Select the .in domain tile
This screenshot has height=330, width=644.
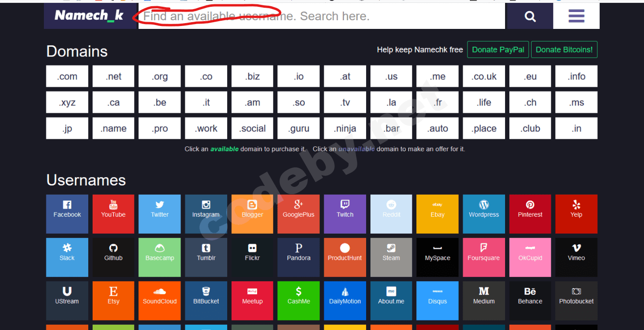(x=576, y=128)
